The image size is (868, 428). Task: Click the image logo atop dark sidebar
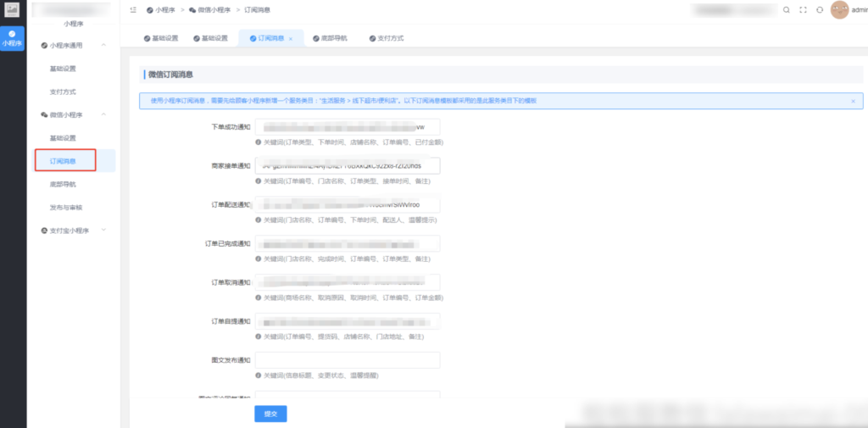[12, 9]
